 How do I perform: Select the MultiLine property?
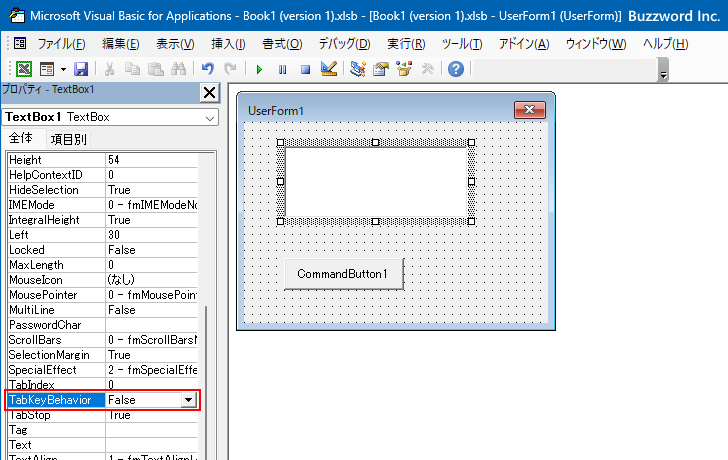tap(57, 310)
